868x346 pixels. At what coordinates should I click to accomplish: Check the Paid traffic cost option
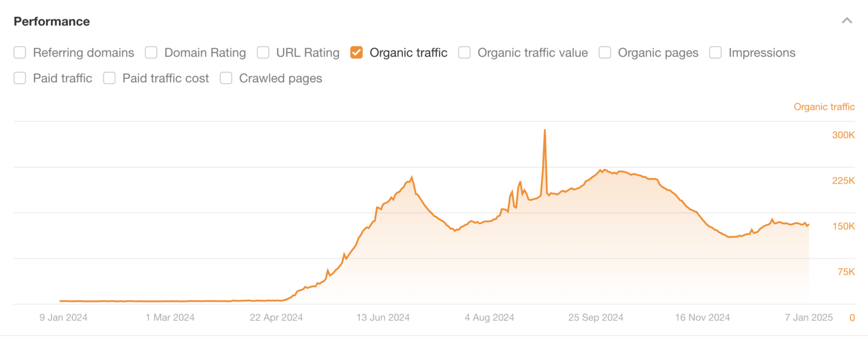pos(109,78)
